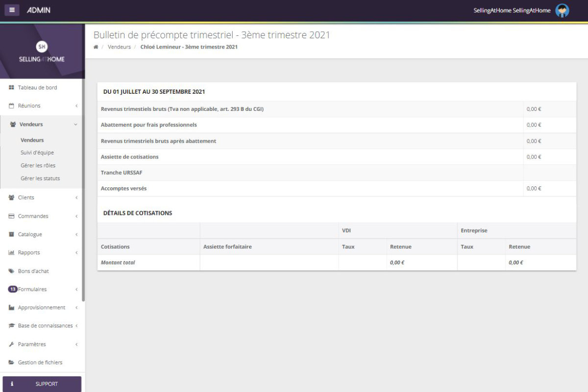Click the Bulletin de précompte trimestriel page title
Image resolution: width=588 pixels, height=392 pixels.
pos(212,35)
